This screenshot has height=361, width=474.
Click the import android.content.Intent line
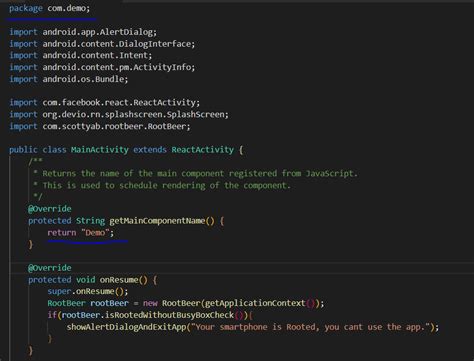80,55
